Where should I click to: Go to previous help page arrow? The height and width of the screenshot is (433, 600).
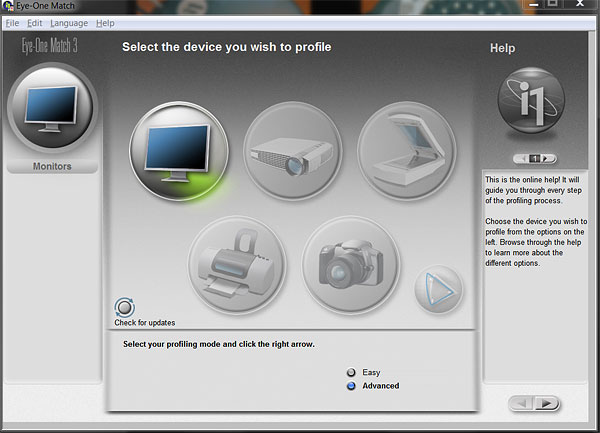tap(522, 158)
